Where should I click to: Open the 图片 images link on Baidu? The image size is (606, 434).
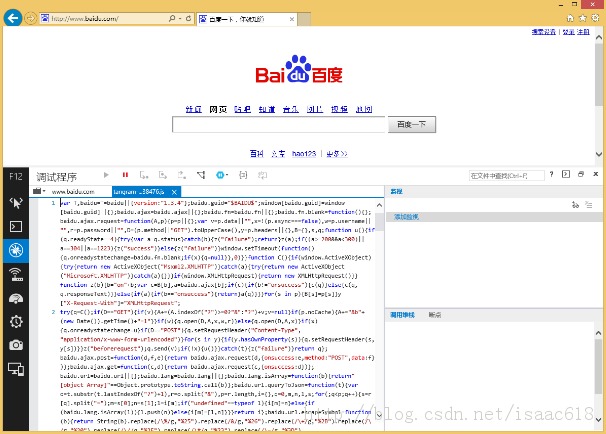tap(315, 109)
